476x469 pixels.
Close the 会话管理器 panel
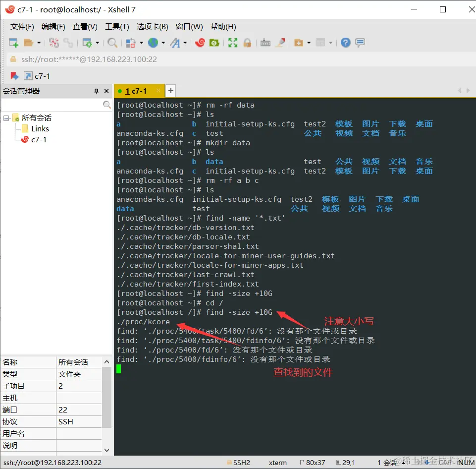(x=106, y=91)
